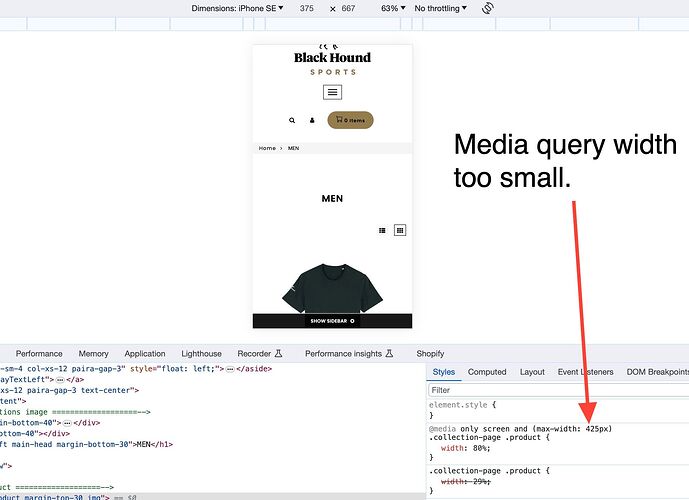Open the Performance tab
The height and width of the screenshot is (500, 689).
click(x=39, y=354)
